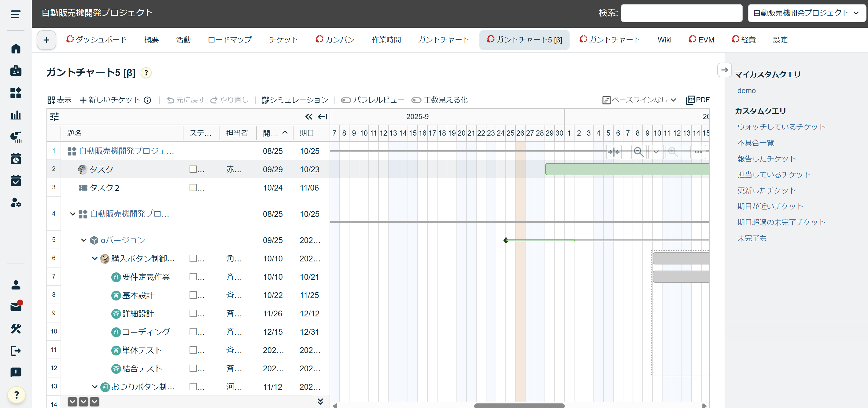868x408 pixels.
Task: Open the column filter settings icon
Action: point(54,117)
